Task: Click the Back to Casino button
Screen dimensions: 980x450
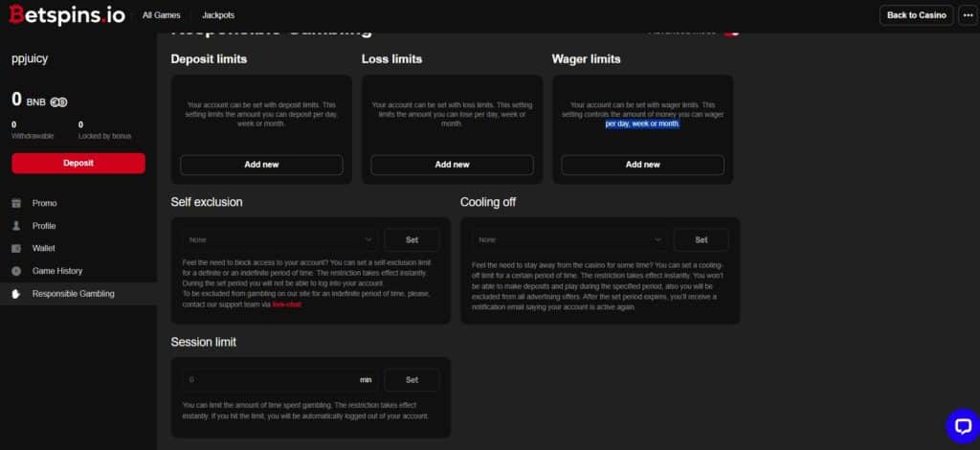Action: (x=916, y=15)
